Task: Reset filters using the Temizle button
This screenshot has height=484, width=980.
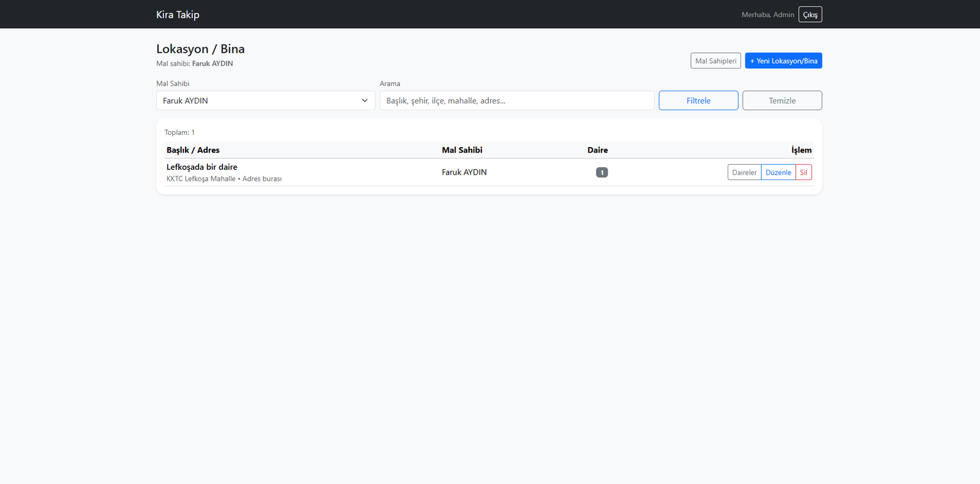Action: tap(782, 100)
